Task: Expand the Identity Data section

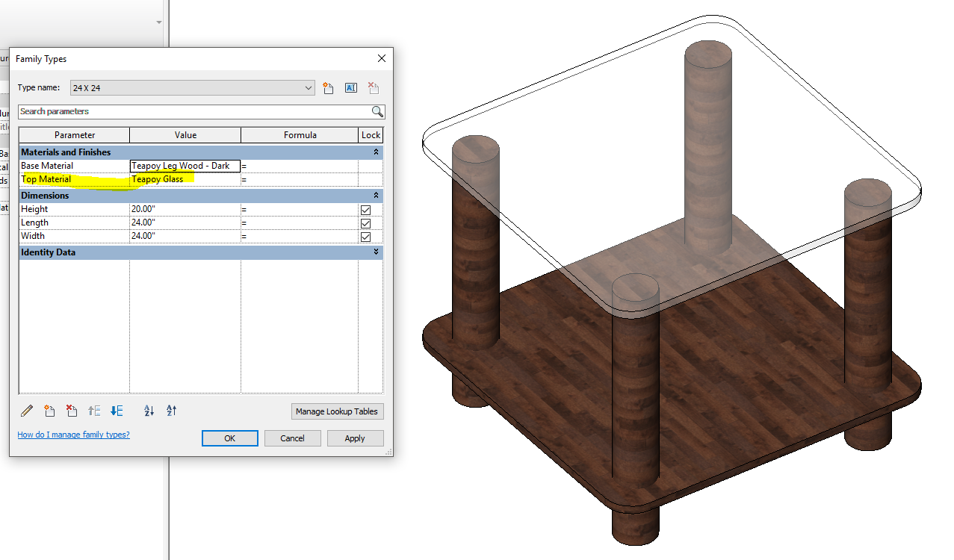Action: click(x=375, y=252)
